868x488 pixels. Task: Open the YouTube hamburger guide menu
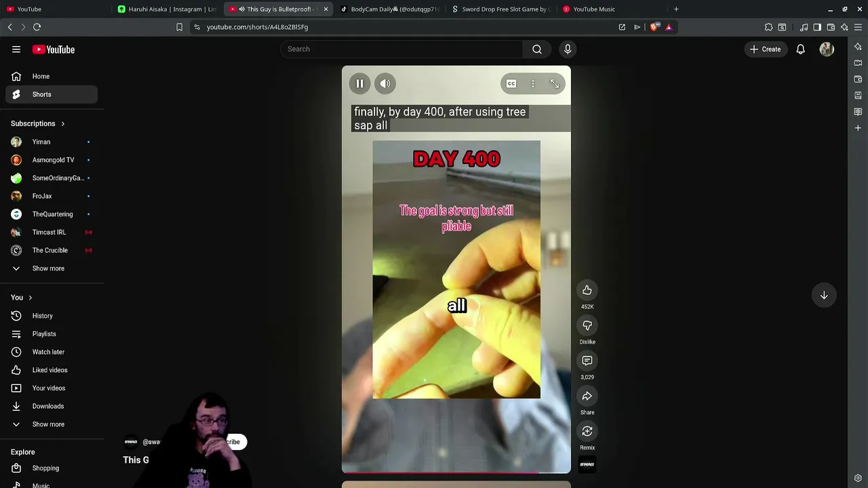click(16, 49)
